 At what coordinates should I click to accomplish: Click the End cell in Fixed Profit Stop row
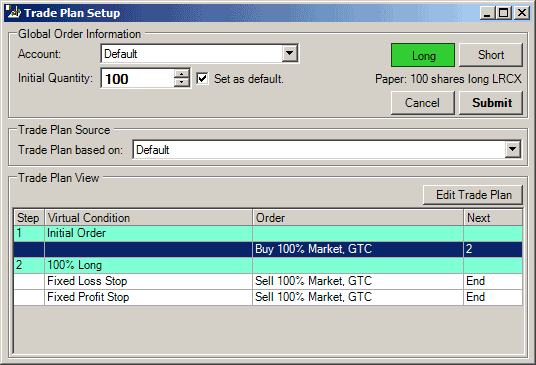493,297
